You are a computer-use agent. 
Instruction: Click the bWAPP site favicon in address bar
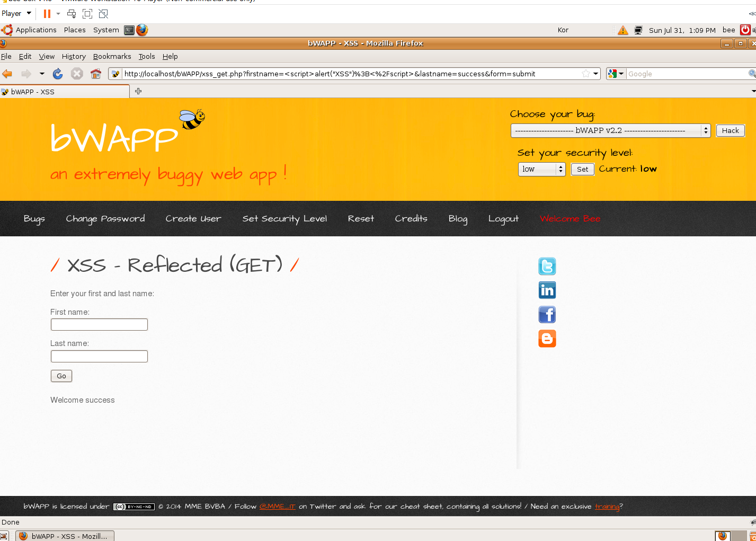(x=115, y=74)
